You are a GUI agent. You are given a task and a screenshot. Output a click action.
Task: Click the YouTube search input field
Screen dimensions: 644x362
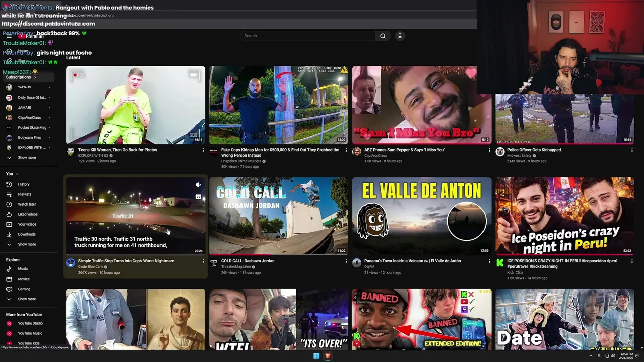[308, 36]
